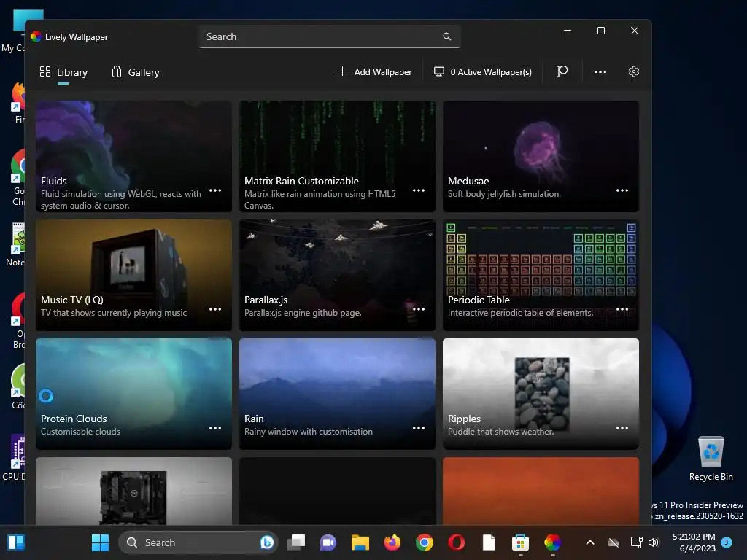Click the Patreon supporter icon in toolbar
This screenshot has width=747, height=560.
[562, 71]
